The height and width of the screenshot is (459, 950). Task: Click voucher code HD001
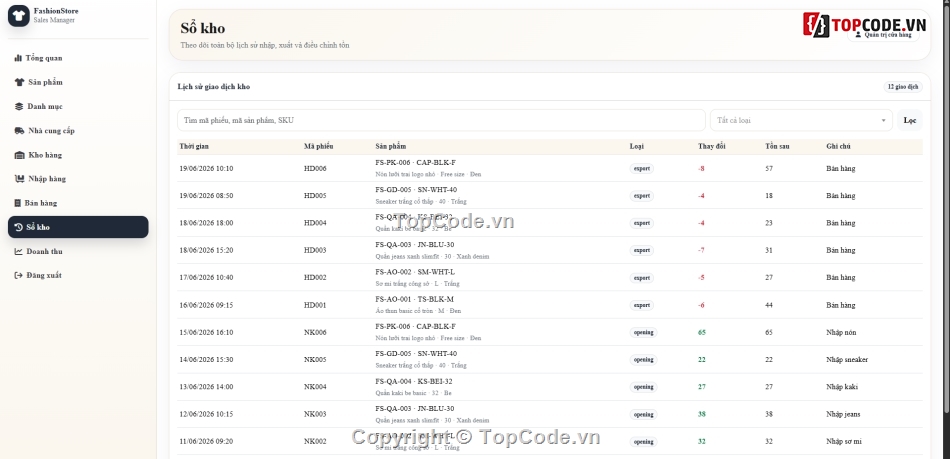(315, 305)
